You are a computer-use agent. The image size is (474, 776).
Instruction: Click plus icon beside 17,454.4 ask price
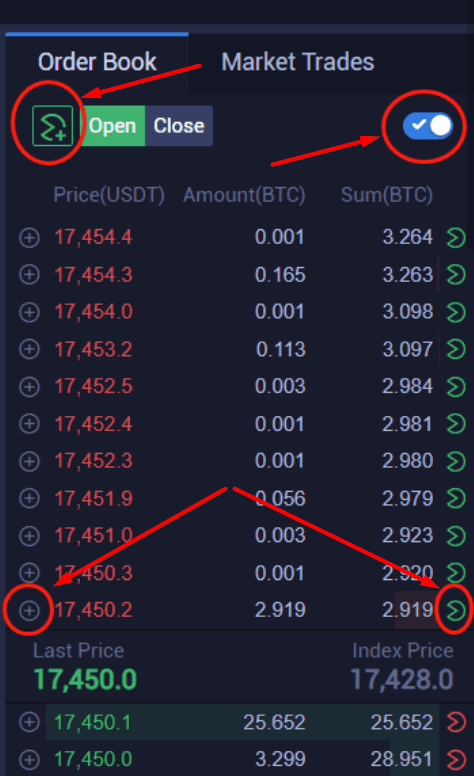click(29, 238)
